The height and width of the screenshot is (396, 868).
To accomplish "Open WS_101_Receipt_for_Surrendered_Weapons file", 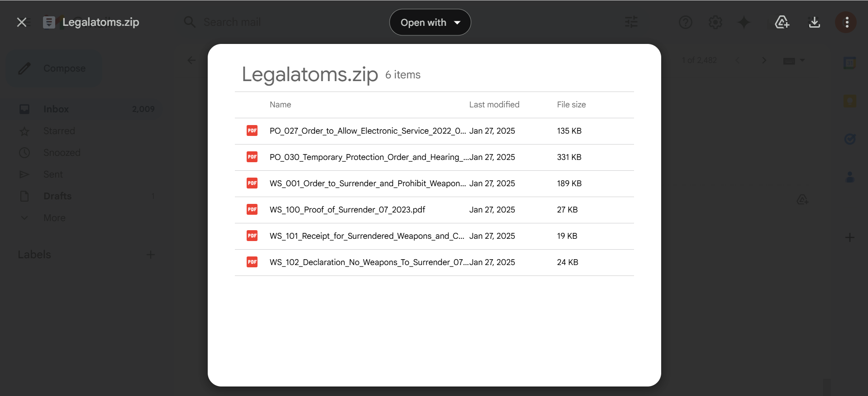I will pyautogui.click(x=434, y=236).
